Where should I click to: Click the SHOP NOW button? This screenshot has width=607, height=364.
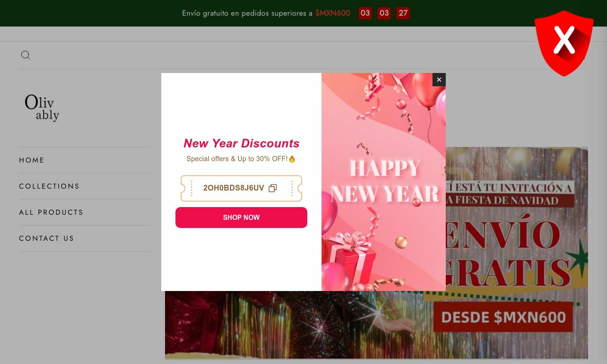(x=241, y=218)
